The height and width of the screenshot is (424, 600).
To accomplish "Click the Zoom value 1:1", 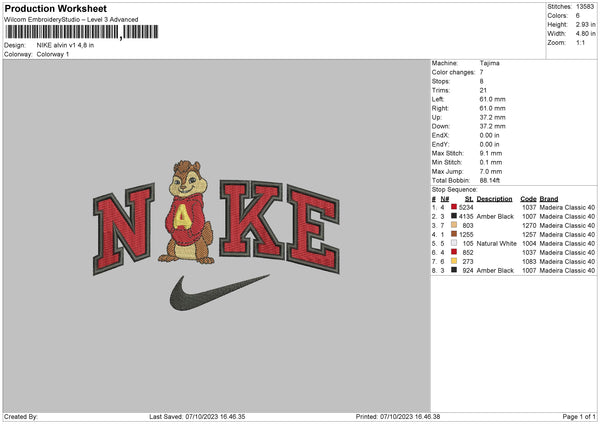I will tap(580, 42).
